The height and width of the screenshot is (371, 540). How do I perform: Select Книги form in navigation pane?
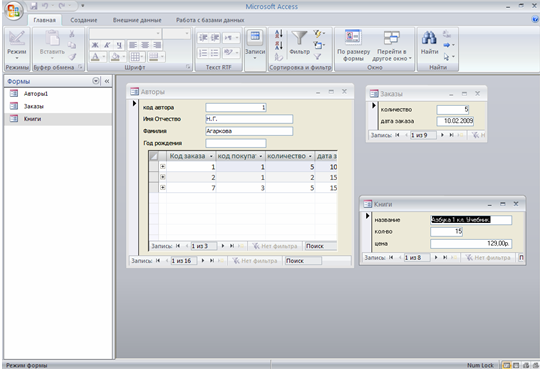(x=58, y=119)
